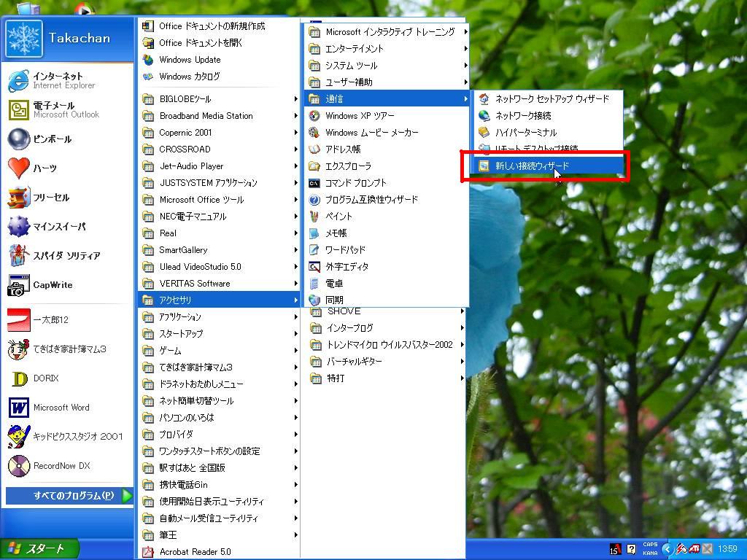Launch the DORIX icon
Viewport: 747px width, 560px height.
pos(18,378)
